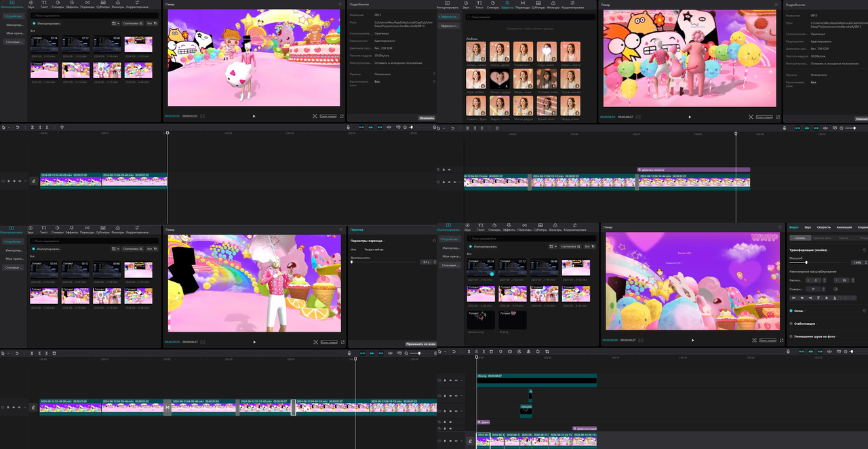Viewport: 868px width, 449px height.
Task: Select the Переворот effect thumbnail
Action: 523,52
